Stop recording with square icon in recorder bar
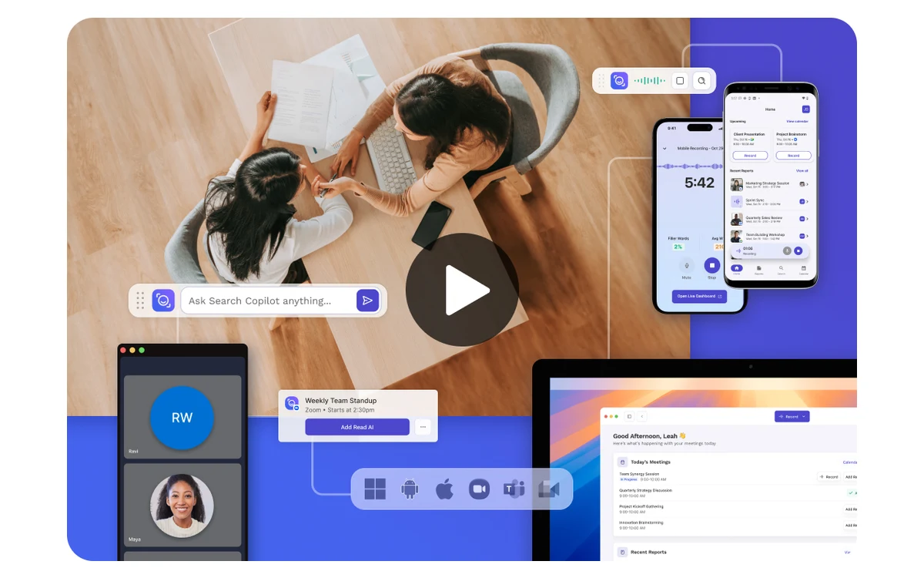Viewport: 924px width, 578px height. click(x=680, y=81)
